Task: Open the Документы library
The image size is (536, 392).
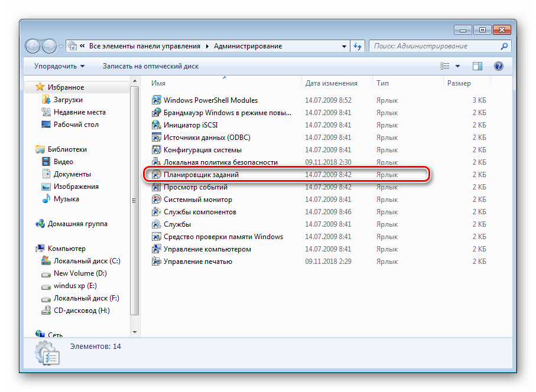Action: tap(72, 174)
